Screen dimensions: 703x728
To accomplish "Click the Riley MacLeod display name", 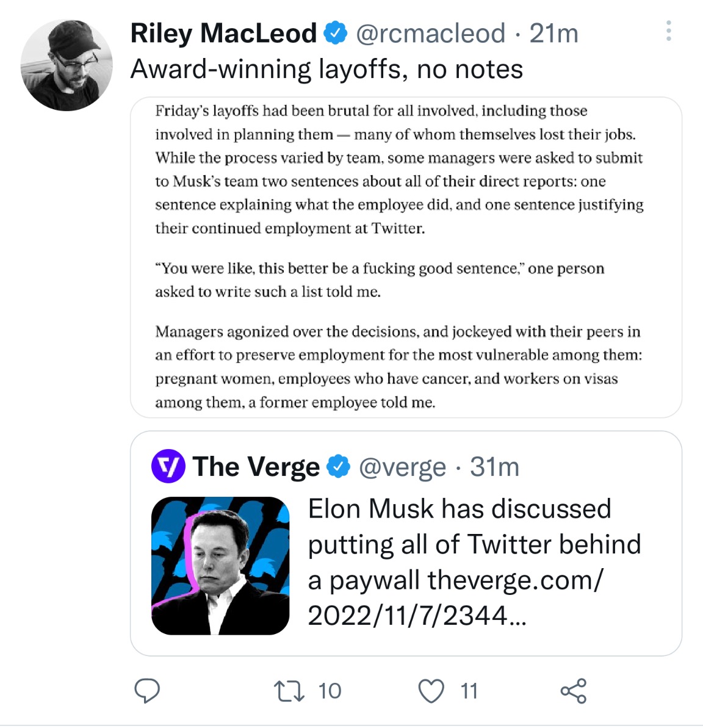I will (223, 33).
